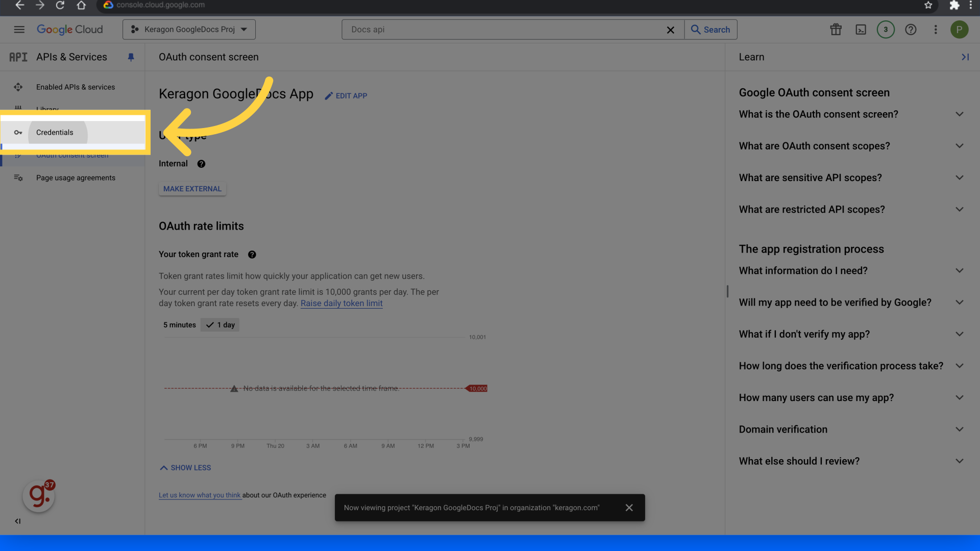Collapse the chart with SHOW LESS

[x=185, y=468]
